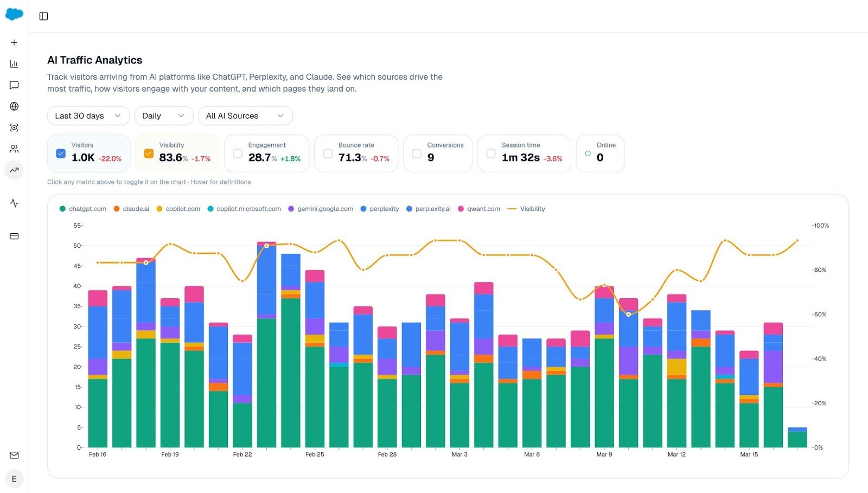Open the mail envelope icon

(x=14, y=455)
